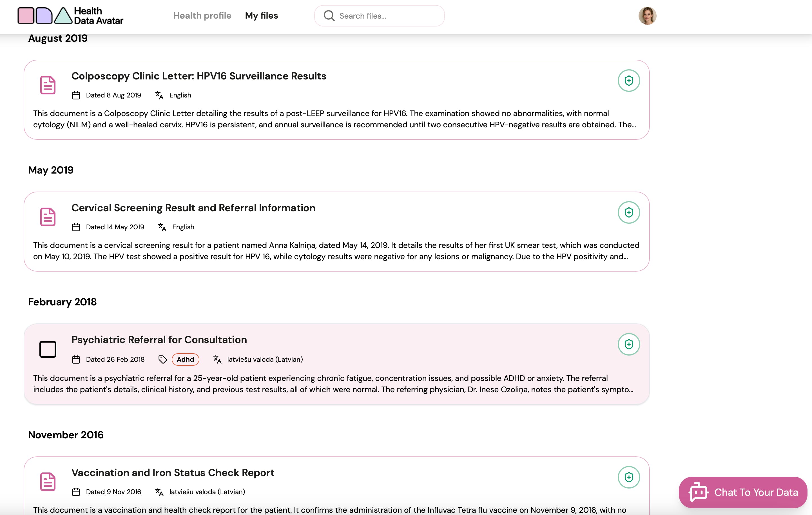
Task: Switch to My files tab
Action: point(261,16)
